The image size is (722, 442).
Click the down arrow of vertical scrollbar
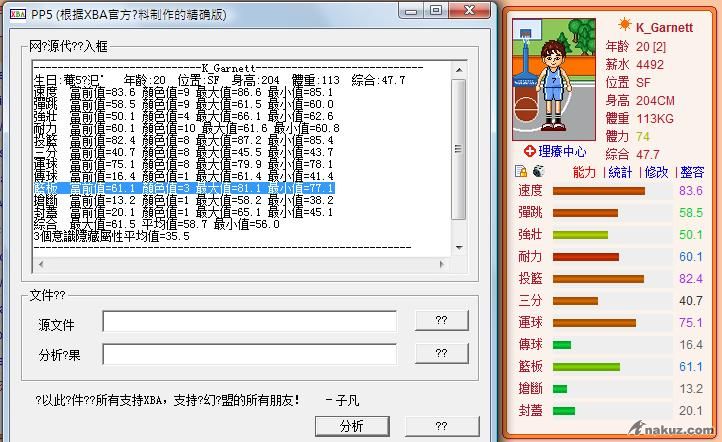coord(459,248)
